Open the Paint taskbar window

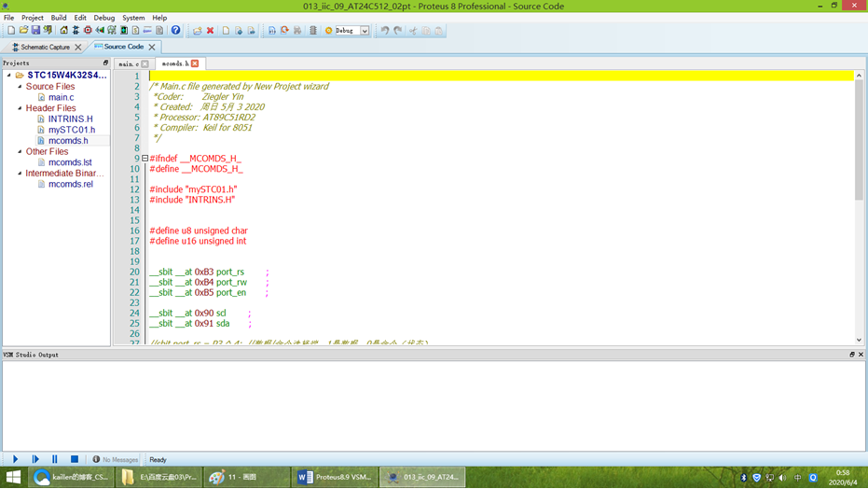click(x=246, y=477)
